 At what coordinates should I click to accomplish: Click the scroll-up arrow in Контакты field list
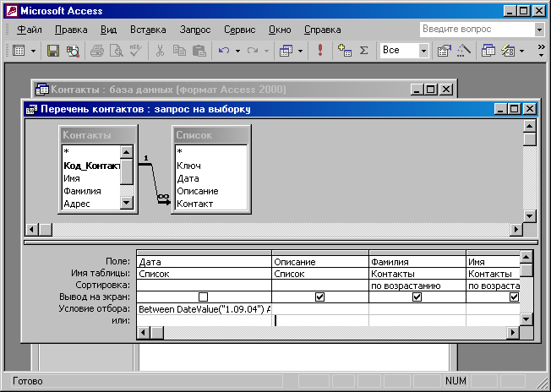point(126,152)
